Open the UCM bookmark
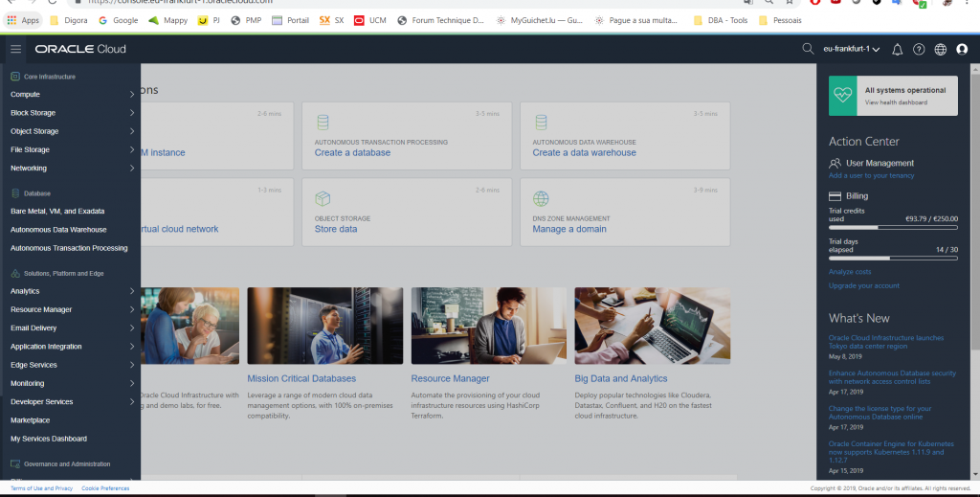 click(370, 20)
